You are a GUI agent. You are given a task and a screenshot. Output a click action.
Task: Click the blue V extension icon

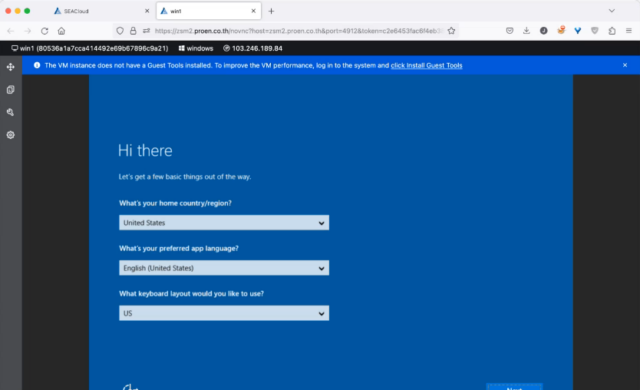(578, 31)
